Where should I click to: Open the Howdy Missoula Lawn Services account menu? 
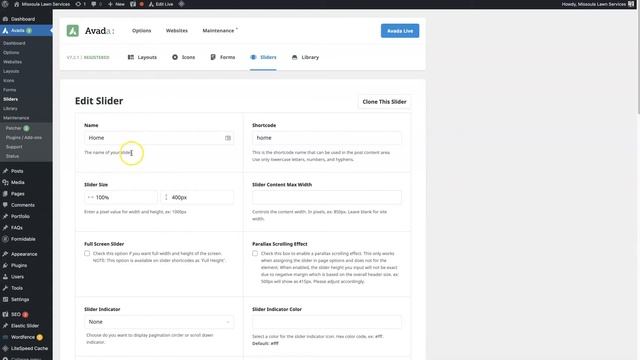[x=598, y=4]
